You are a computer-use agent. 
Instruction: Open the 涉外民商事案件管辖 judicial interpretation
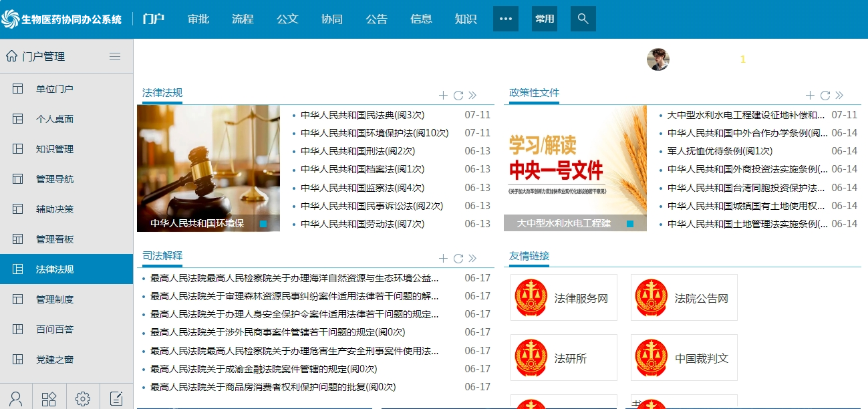point(277,332)
